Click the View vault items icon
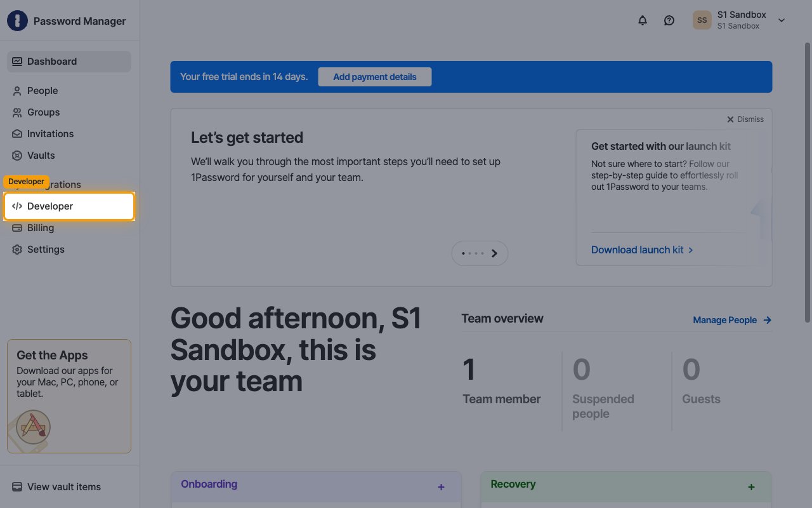 point(17,487)
